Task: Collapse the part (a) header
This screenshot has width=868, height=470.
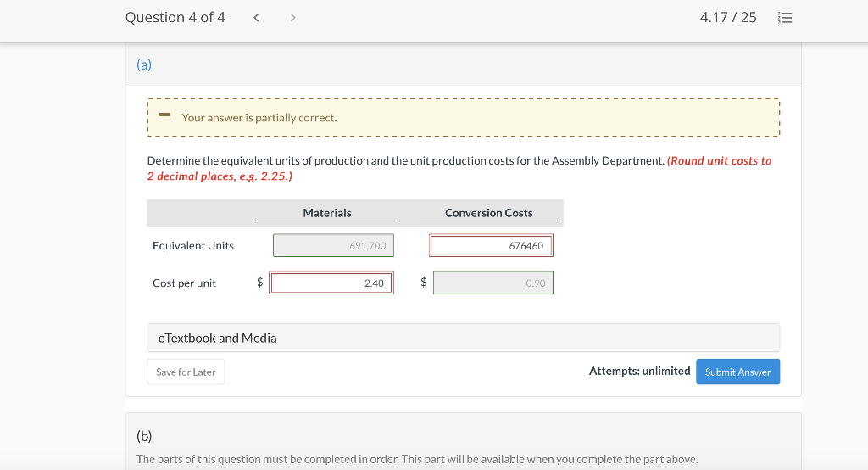Action: (x=144, y=65)
